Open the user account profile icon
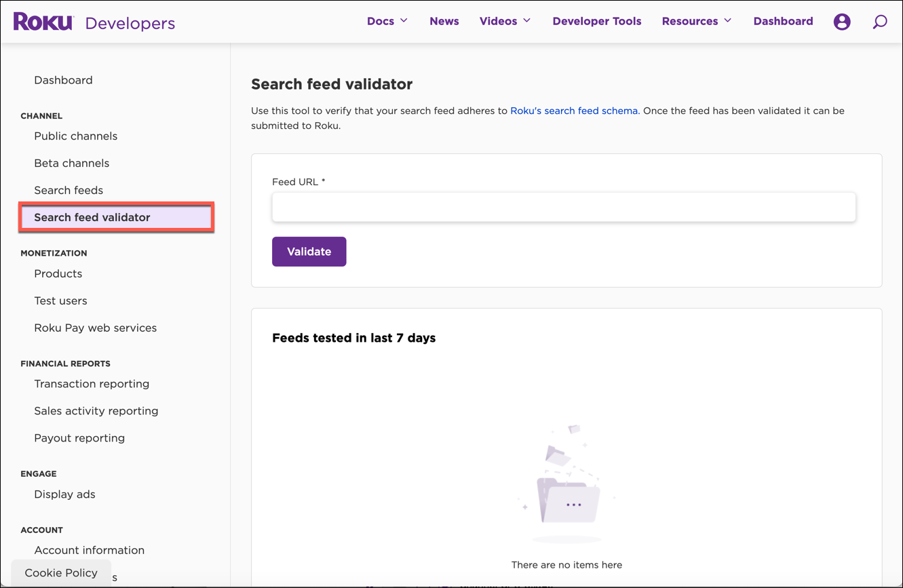 click(x=842, y=21)
